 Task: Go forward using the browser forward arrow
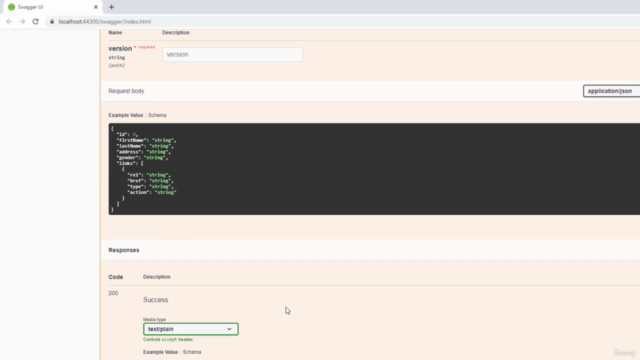[x=22, y=22]
